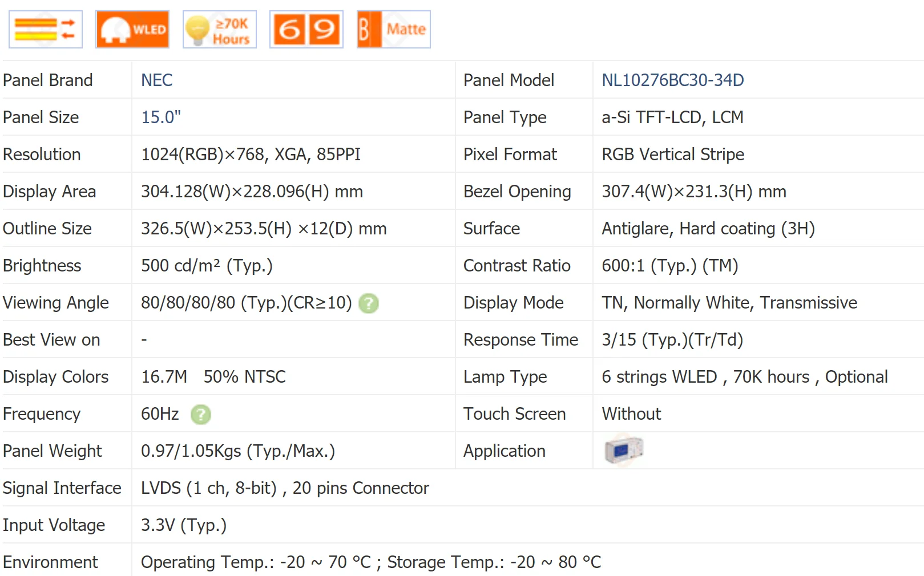Click the Touch Screen label
Screen dimensions: 924x576
[514, 414]
